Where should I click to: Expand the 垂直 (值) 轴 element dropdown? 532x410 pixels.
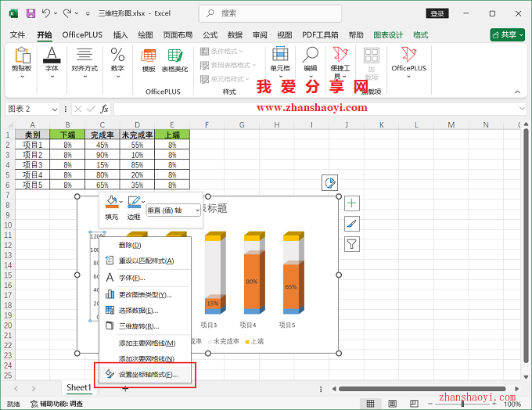pos(196,210)
